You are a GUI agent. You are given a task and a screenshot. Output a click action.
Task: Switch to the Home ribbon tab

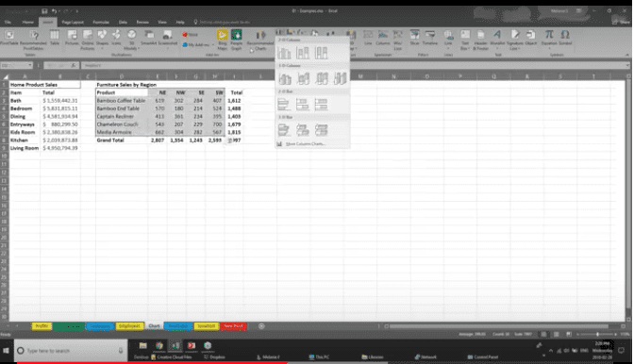pyautogui.click(x=28, y=23)
